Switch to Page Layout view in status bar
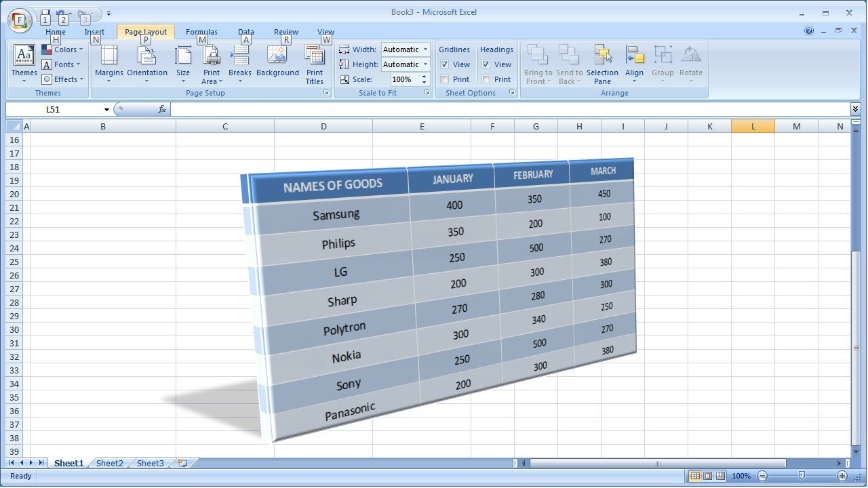The height and width of the screenshot is (488, 868). click(x=708, y=476)
